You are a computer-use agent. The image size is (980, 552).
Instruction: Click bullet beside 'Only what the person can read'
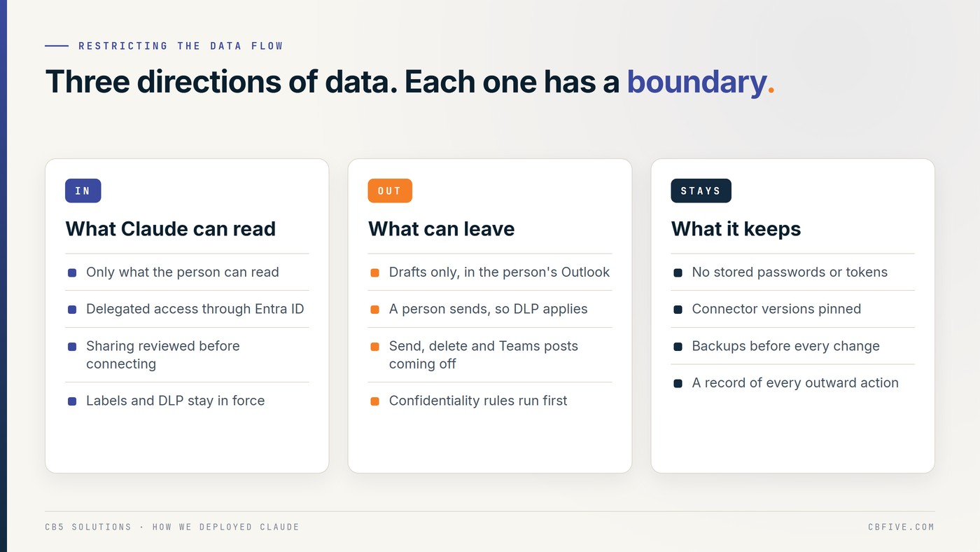click(x=72, y=272)
